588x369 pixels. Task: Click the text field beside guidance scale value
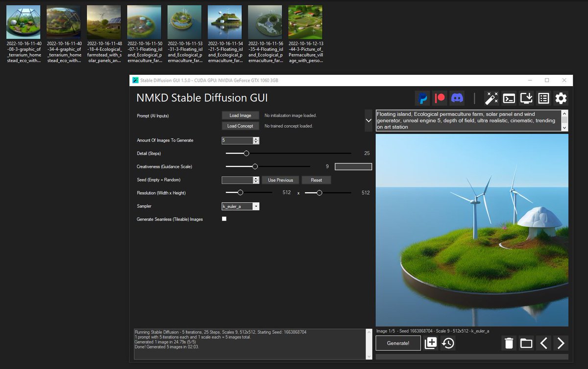353,167
